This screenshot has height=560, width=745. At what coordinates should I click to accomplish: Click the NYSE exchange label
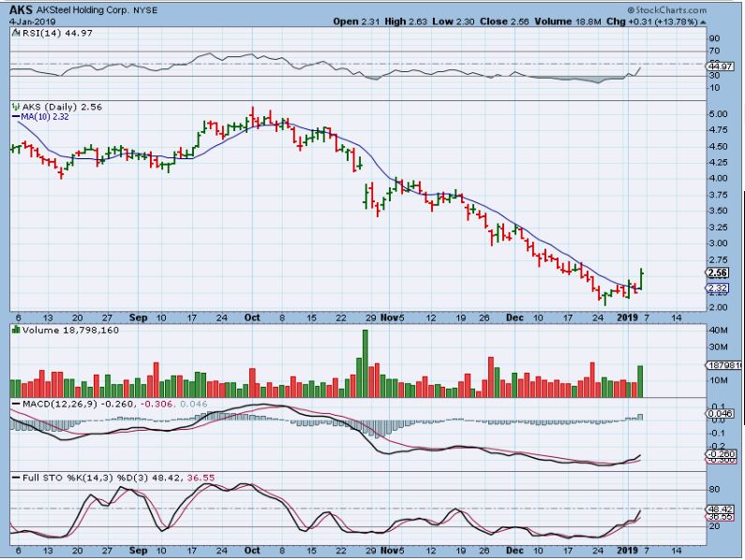(x=145, y=10)
